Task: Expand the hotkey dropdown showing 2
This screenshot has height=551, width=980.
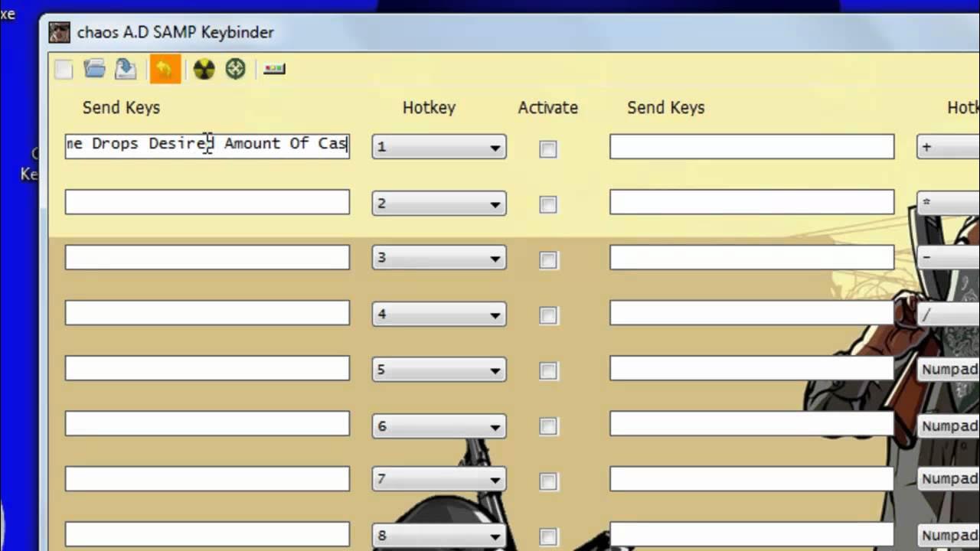Action: 439,204
